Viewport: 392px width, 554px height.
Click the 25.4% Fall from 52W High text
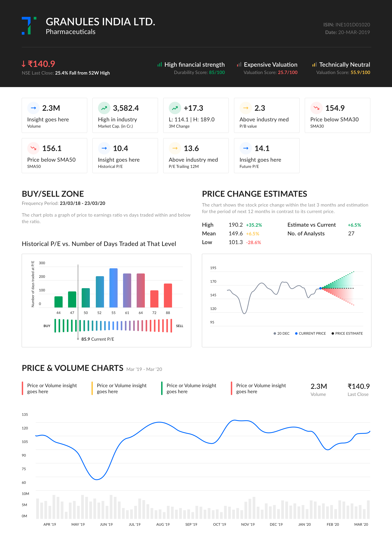coord(82,73)
